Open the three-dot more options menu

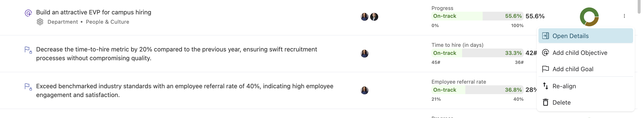(x=624, y=16)
